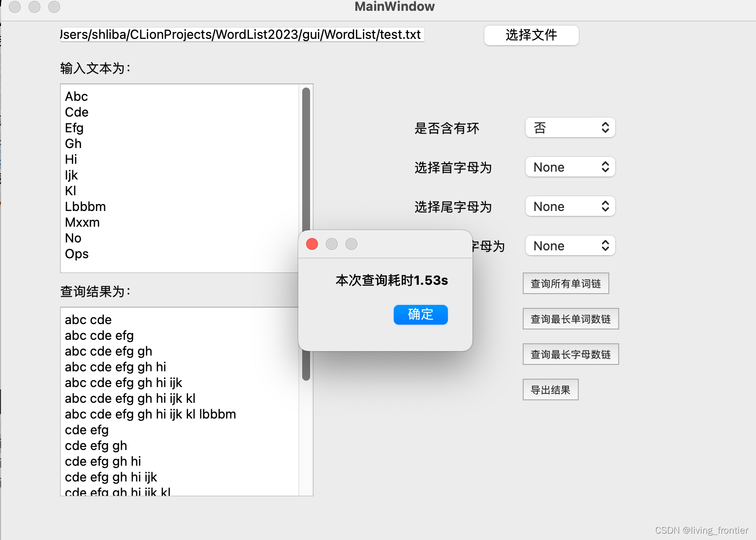Open the 选择首字母为 dropdown
The width and height of the screenshot is (756, 540).
[570, 167]
